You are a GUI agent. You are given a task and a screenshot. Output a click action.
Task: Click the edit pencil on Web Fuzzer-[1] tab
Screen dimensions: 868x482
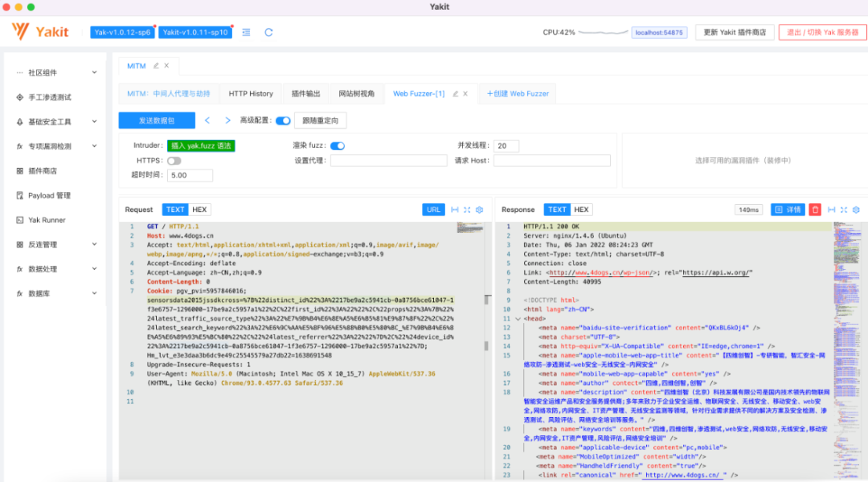click(455, 93)
